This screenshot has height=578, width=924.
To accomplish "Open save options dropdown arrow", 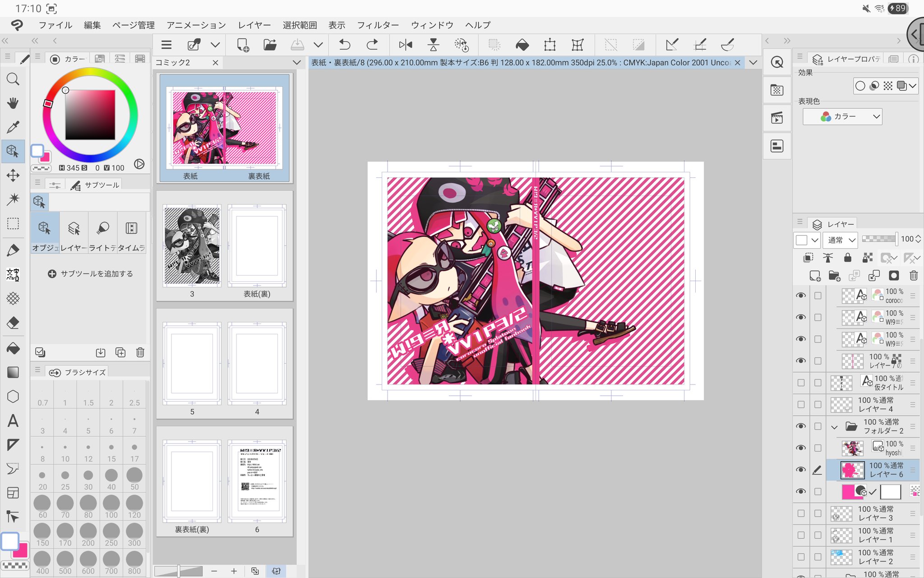I will click(318, 45).
